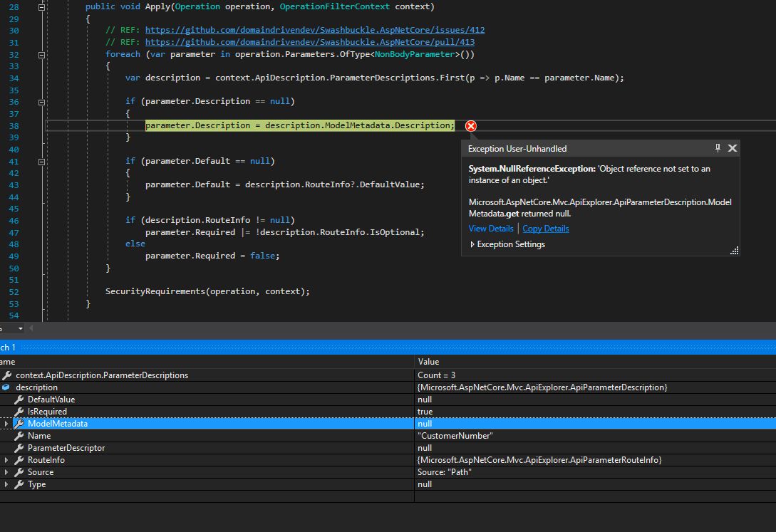Screen dimensions: 776x532
Task: Click the Value column header
Action: tap(595, 362)
